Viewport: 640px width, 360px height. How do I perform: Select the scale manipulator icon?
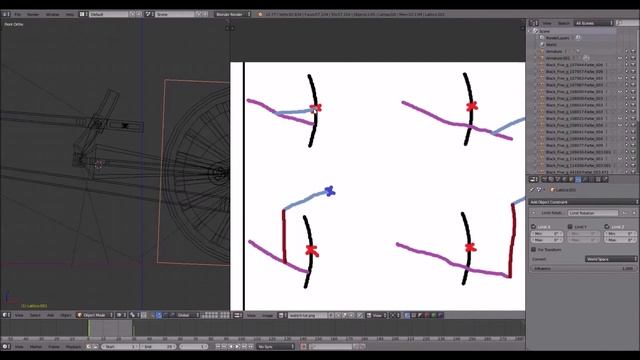pos(172,315)
